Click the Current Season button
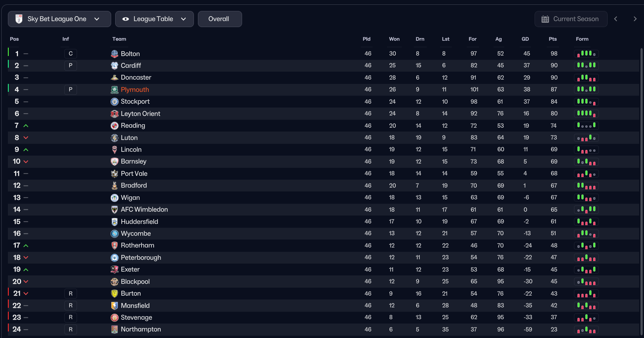The image size is (644, 338). [x=570, y=19]
